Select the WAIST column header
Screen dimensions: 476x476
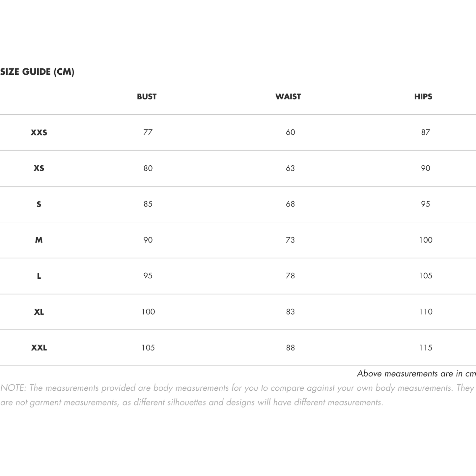[x=288, y=97]
